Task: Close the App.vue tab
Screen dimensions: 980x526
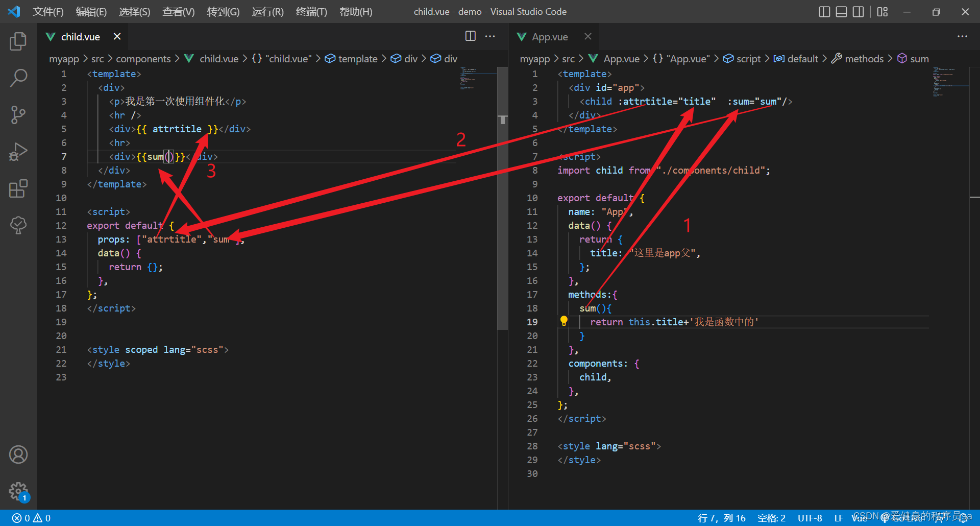Action: (588, 36)
